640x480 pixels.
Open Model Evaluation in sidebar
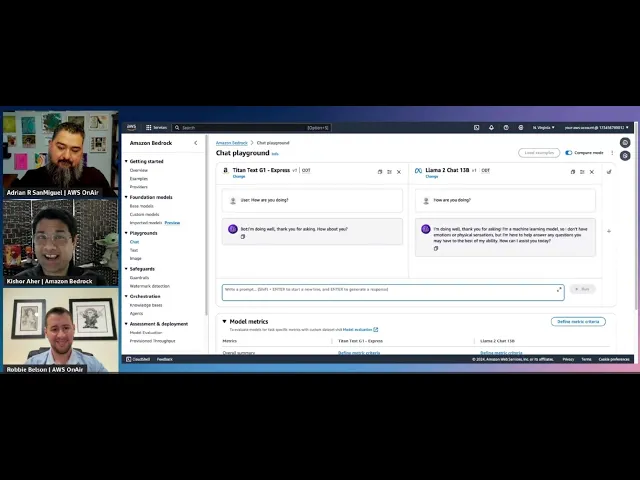tap(146, 333)
